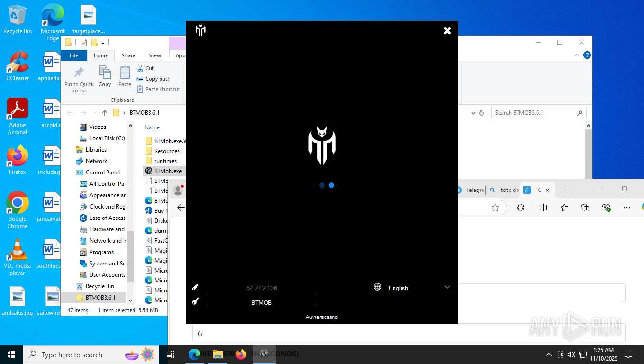Open the English language dropdown

421,288
